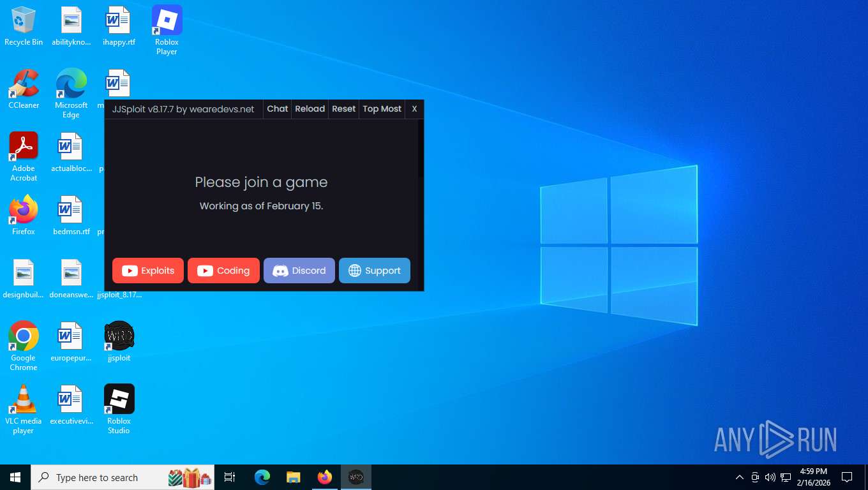Select the Roblox Player shortcut

[167, 31]
